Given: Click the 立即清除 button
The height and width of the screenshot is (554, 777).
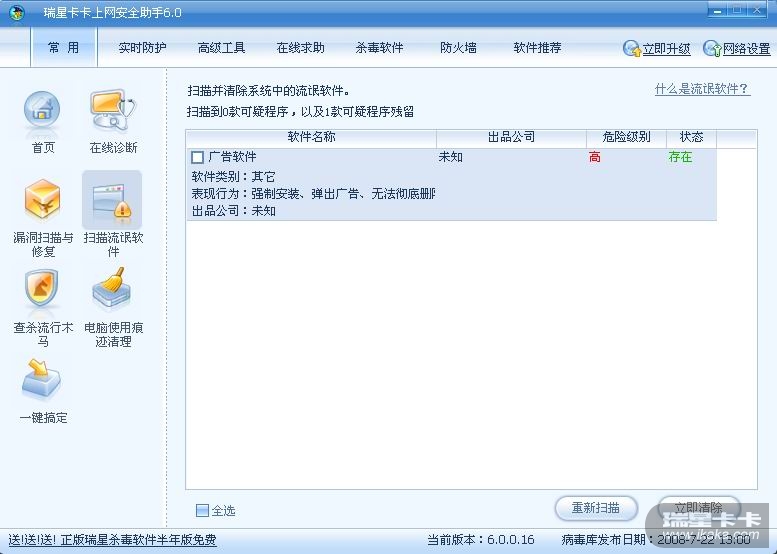Looking at the screenshot, I should pyautogui.click(x=699, y=508).
